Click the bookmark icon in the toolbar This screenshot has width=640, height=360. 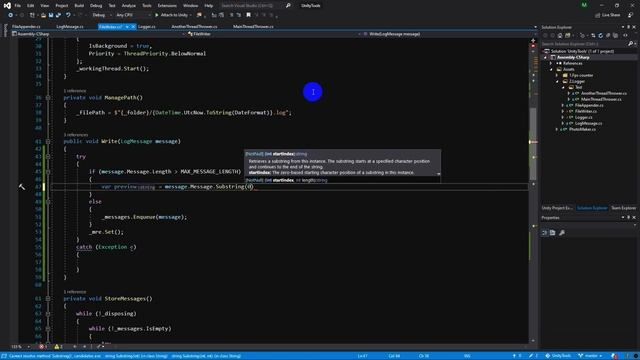tap(248, 15)
